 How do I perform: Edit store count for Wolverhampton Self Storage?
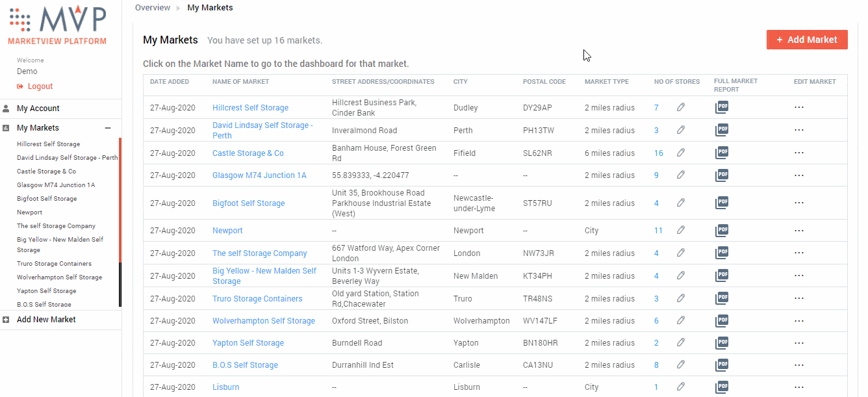coord(681,320)
